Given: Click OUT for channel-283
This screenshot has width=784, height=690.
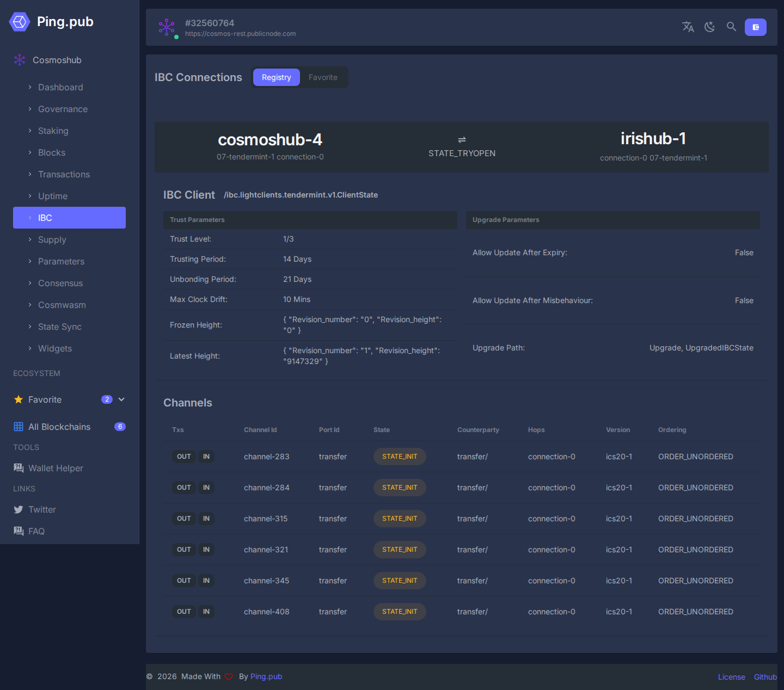Looking at the screenshot, I should [x=184, y=457].
